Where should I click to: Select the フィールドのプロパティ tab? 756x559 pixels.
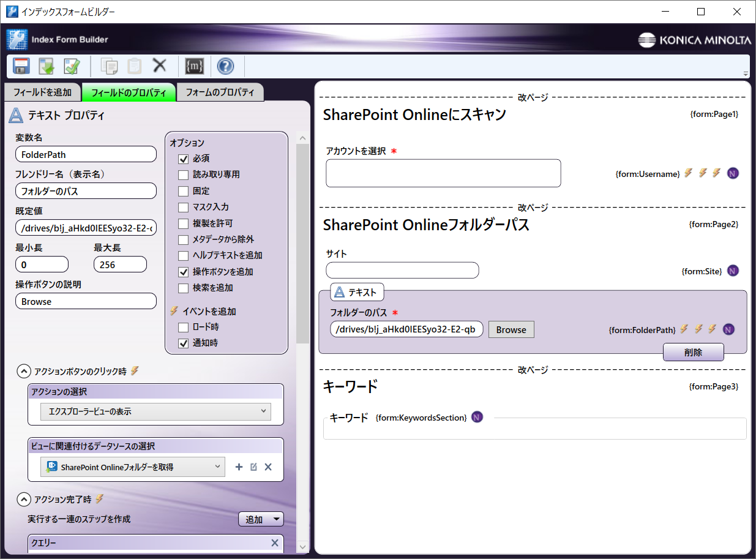tap(129, 92)
